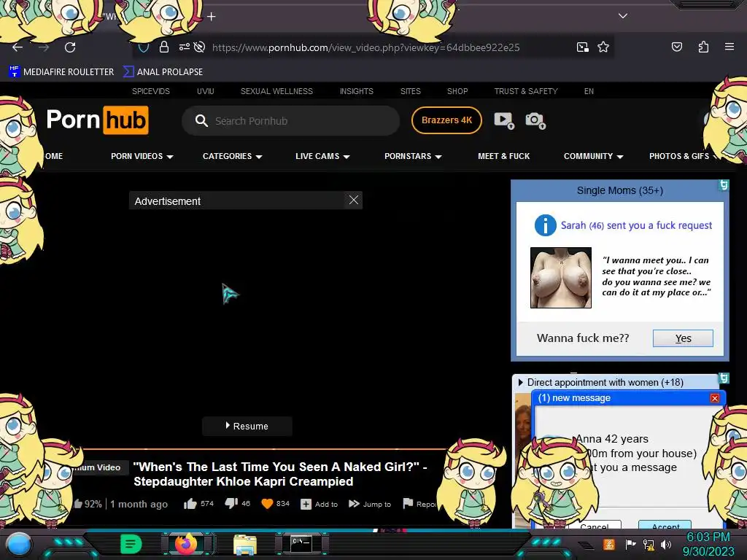Viewport: 747px width, 560px height.
Task: Click the blocked autoplay icon in address bar
Action: pos(200,47)
